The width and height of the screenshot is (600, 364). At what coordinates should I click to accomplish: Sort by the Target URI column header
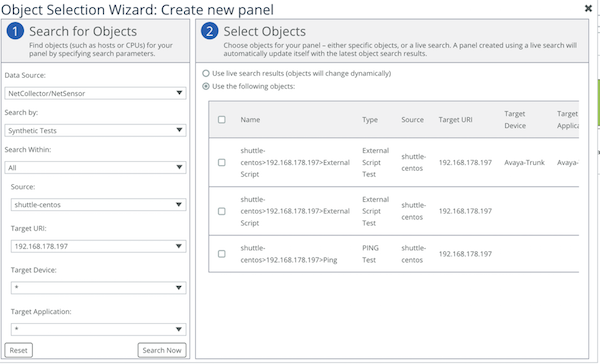[455, 119]
